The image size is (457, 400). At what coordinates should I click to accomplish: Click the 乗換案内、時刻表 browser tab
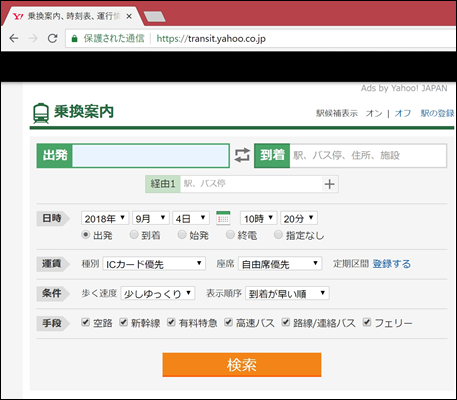coord(73,16)
